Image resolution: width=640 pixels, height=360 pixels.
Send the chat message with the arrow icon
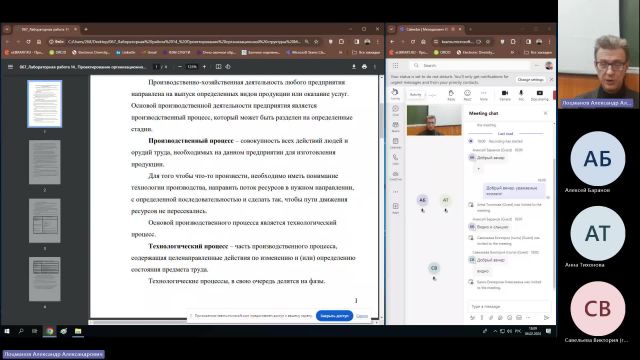click(x=546, y=318)
